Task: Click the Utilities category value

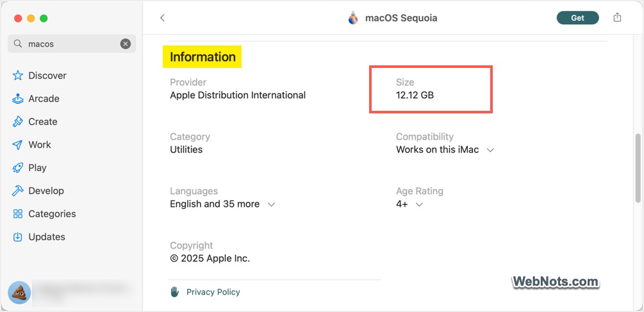Action: coord(186,149)
